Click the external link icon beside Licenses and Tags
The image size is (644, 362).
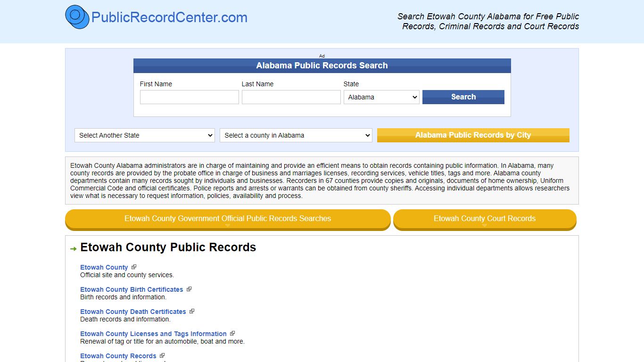(x=232, y=333)
